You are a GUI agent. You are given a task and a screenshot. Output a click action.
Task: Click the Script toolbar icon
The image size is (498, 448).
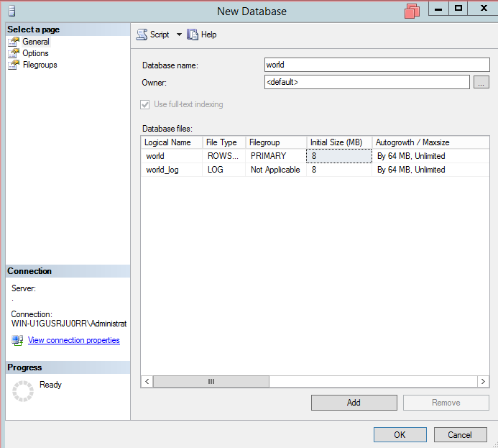pos(142,35)
